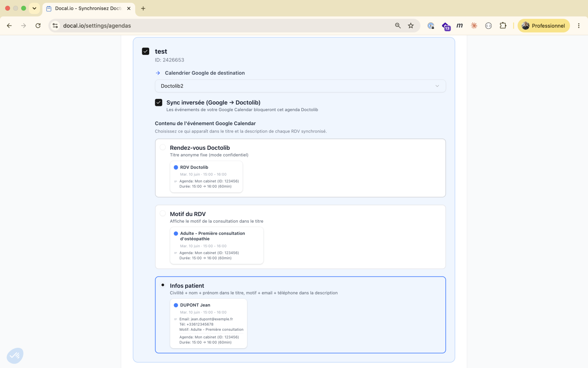Click the 'RDV Doctolib' preview card
This screenshot has height=368, width=588.
[x=206, y=177]
